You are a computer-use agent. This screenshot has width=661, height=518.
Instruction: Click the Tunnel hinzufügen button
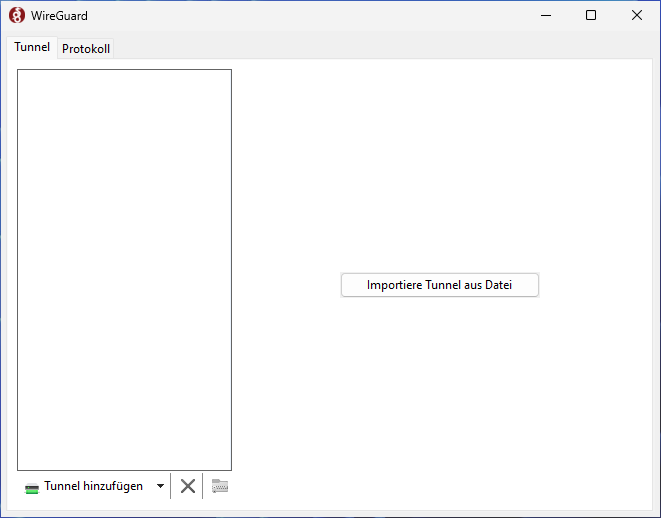point(84,486)
